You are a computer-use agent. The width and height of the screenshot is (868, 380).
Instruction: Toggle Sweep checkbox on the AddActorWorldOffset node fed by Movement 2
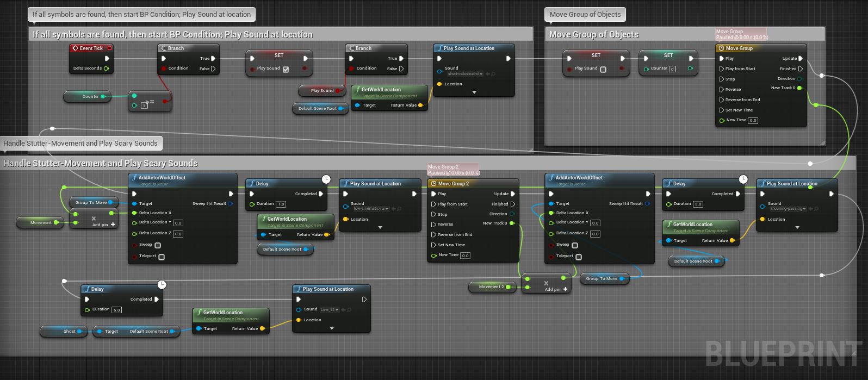(575, 245)
